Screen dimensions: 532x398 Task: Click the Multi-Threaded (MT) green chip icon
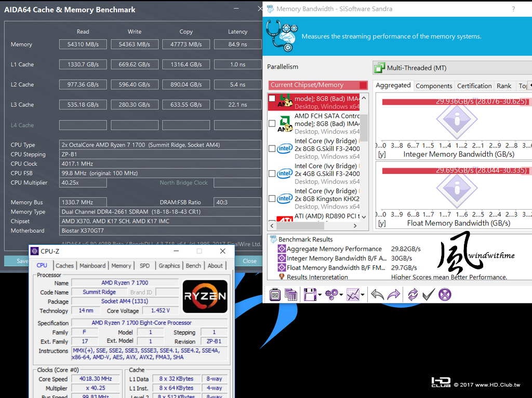379,68
